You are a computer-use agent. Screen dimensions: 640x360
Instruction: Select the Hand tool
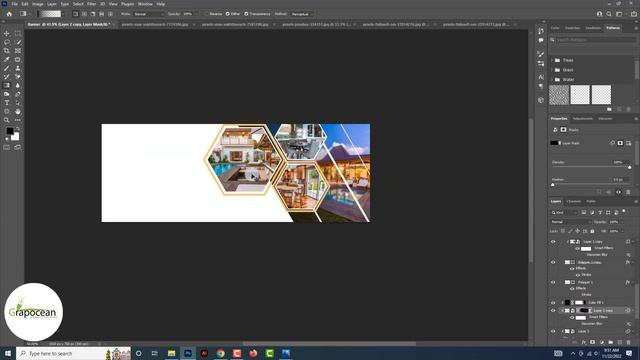18,111
